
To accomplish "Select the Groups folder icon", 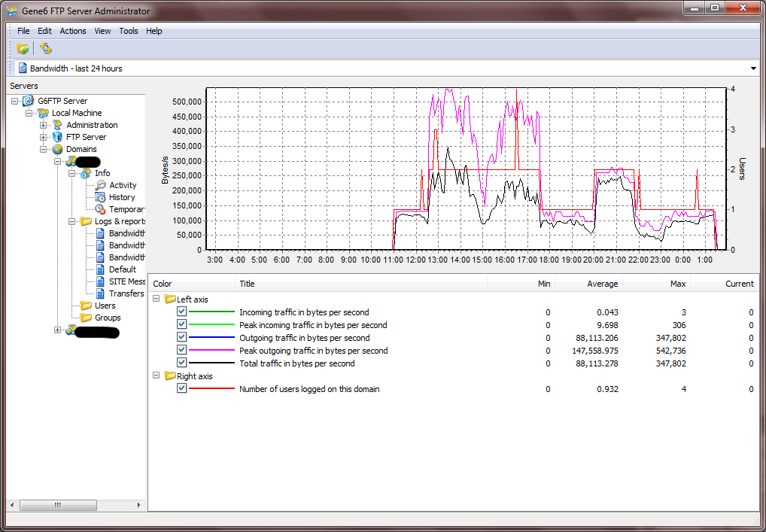I will [86, 318].
